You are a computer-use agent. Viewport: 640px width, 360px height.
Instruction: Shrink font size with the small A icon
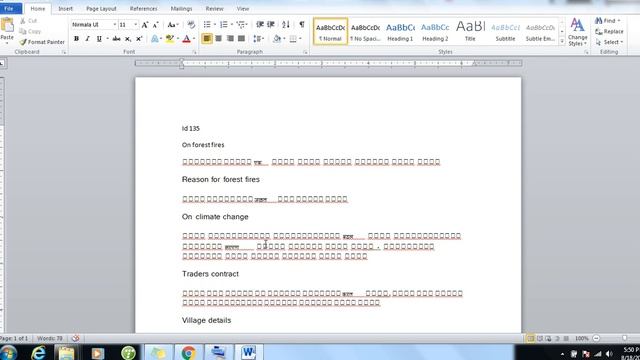(x=156, y=25)
